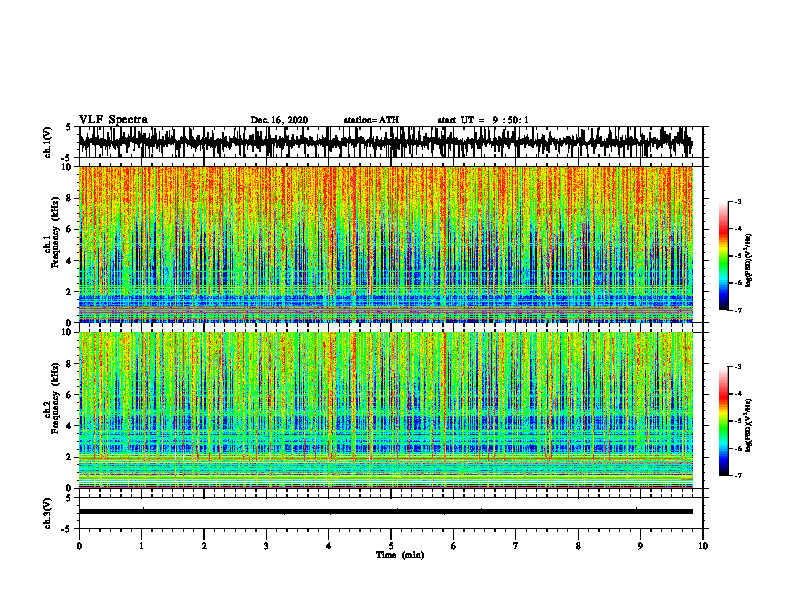The height and width of the screenshot is (612, 792).
Task: Click inside the ch.1 spectrogram panel
Action: pos(385,244)
